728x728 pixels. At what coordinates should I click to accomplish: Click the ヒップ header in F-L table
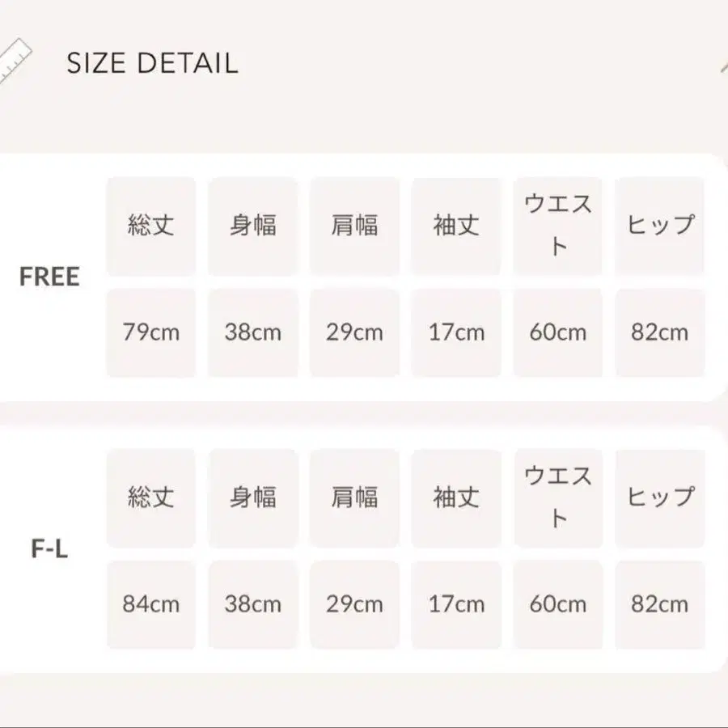click(x=660, y=498)
